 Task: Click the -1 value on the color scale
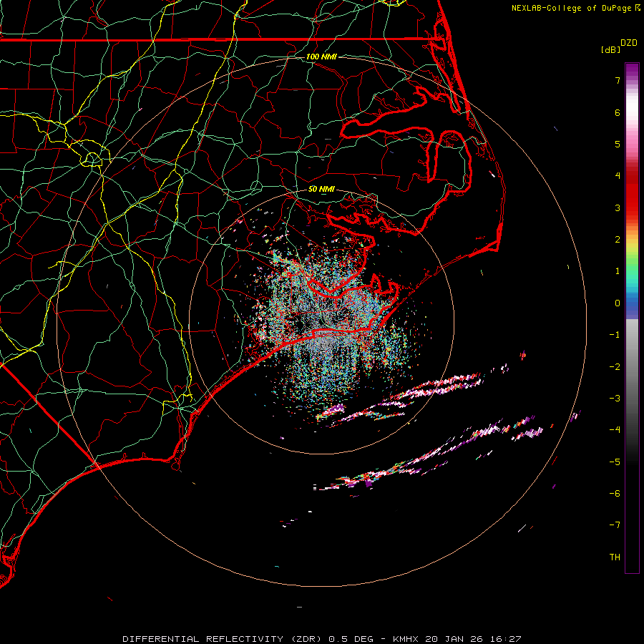coord(615,335)
